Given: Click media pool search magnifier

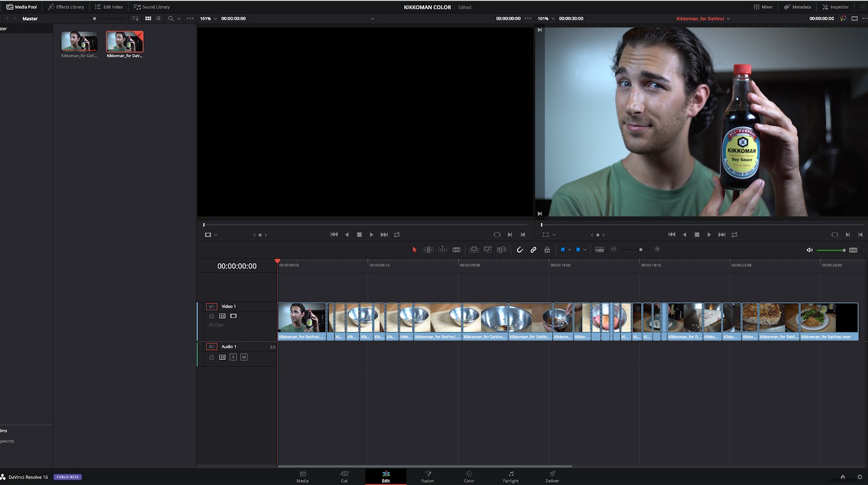Looking at the screenshot, I should coord(170,18).
